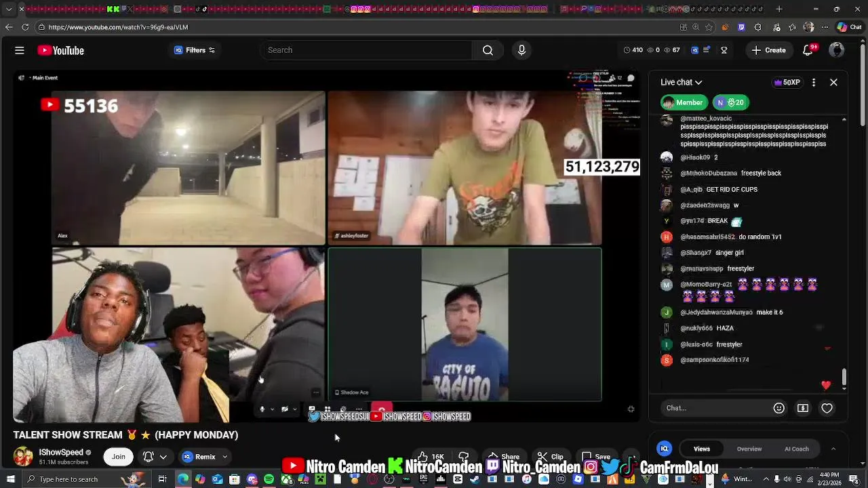Open the YouTube notifications bell
The height and width of the screenshot is (488, 868).
(808, 50)
